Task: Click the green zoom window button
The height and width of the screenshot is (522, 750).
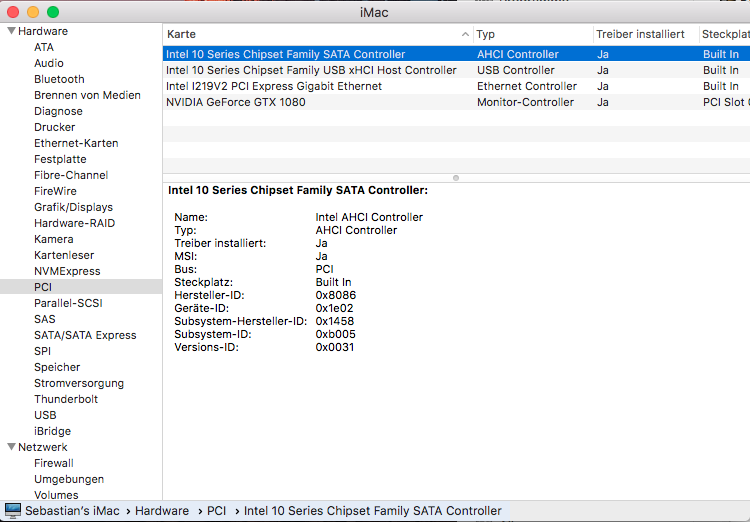Action: click(x=53, y=11)
